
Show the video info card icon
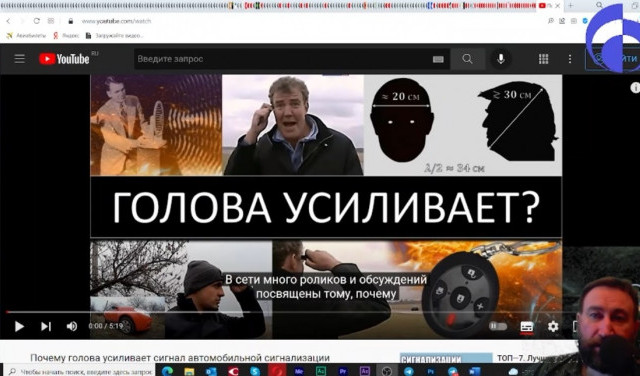[635, 88]
